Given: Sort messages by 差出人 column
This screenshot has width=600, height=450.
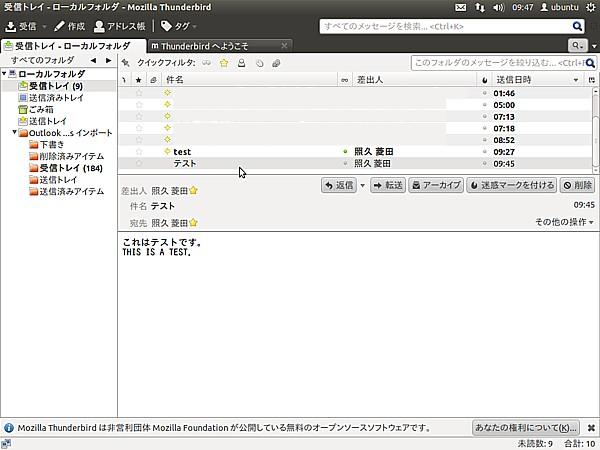Looking at the screenshot, I should 415,80.
